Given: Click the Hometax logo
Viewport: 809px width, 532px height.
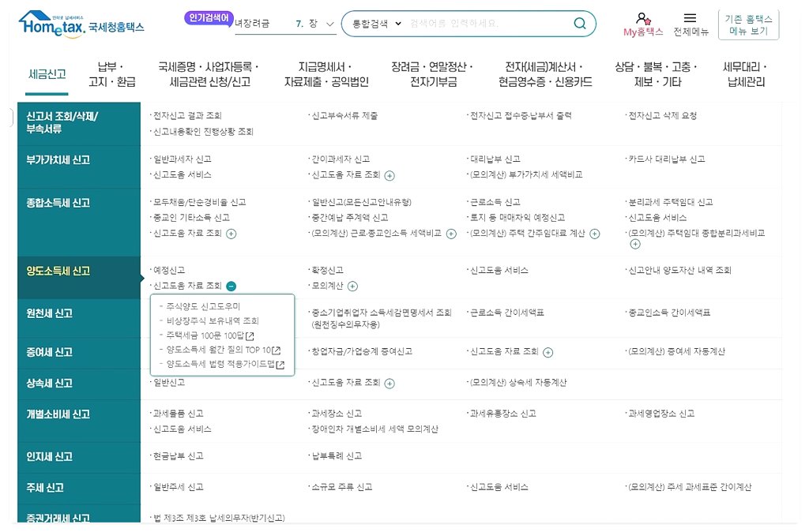Looking at the screenshot, I should [x=81, y=24].
